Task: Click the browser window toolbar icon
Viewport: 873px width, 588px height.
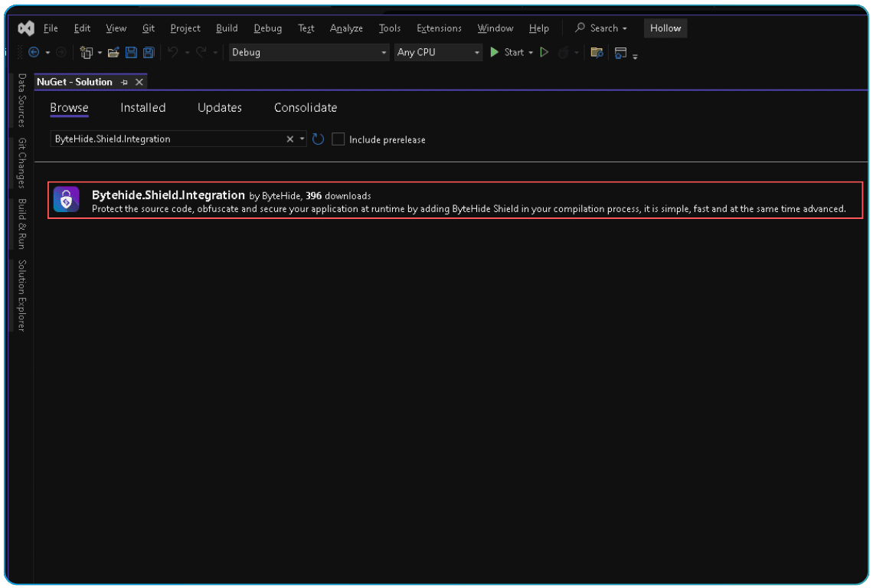Action: [620, 52]
